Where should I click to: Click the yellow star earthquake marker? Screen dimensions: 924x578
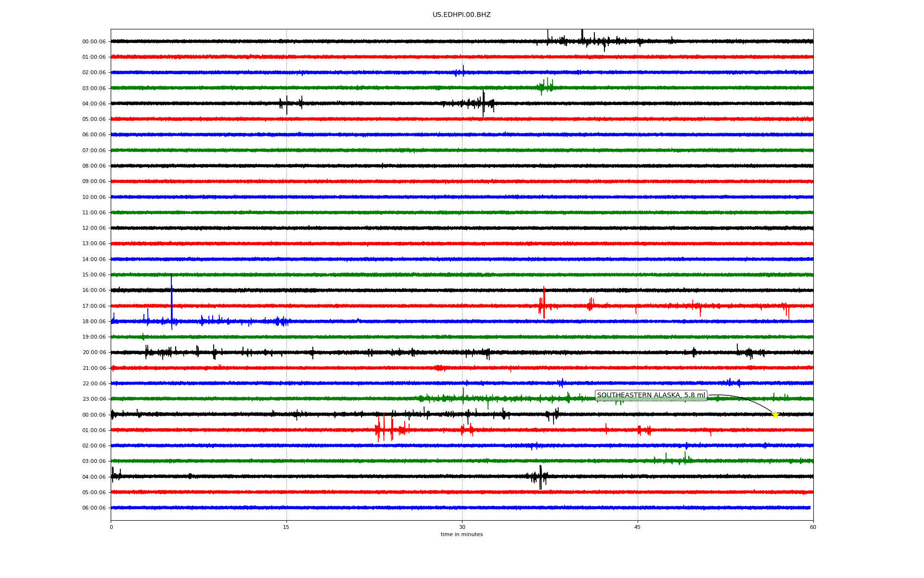[x=775, y=415]
